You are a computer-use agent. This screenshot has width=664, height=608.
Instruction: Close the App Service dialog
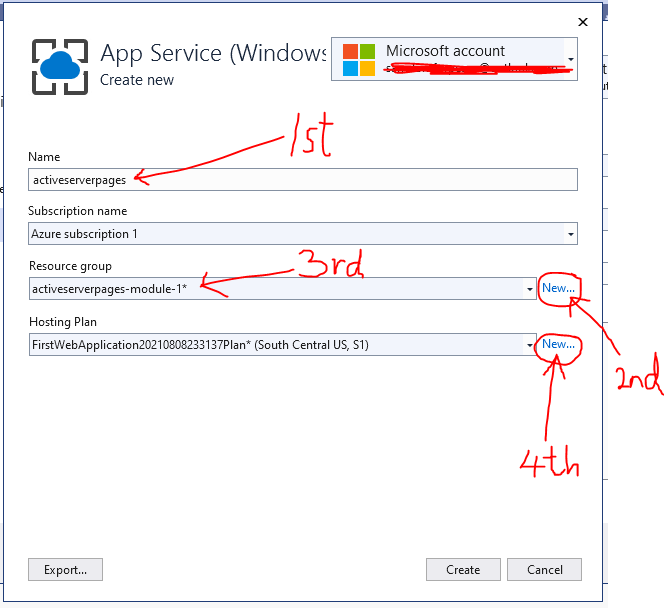(x=583, y=22)
